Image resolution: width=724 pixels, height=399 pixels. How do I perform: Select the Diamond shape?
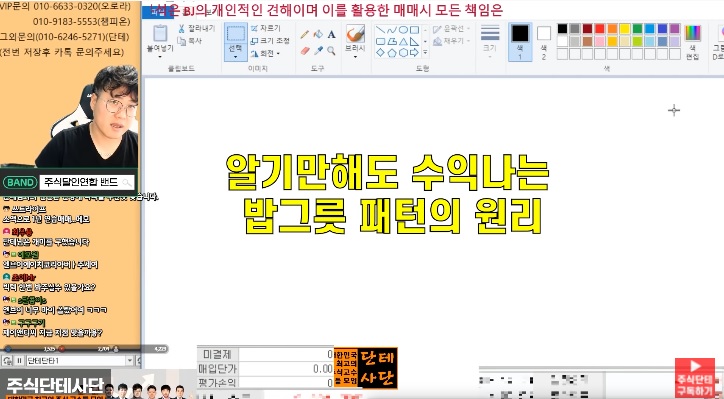[380, 53]
